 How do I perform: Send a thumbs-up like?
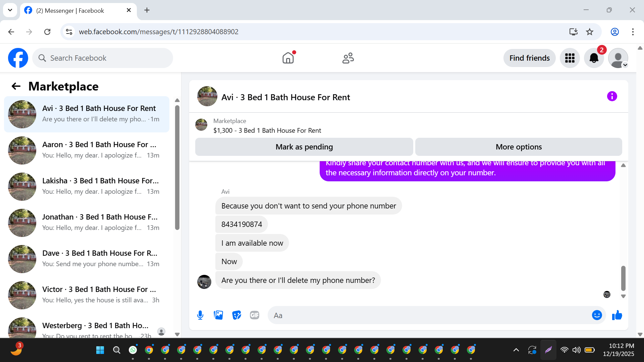(x=617, y=315)
